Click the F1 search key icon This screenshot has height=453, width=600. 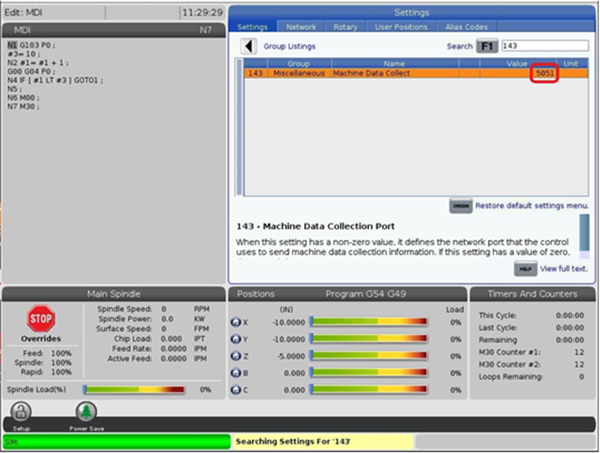(x=487, y=46)
